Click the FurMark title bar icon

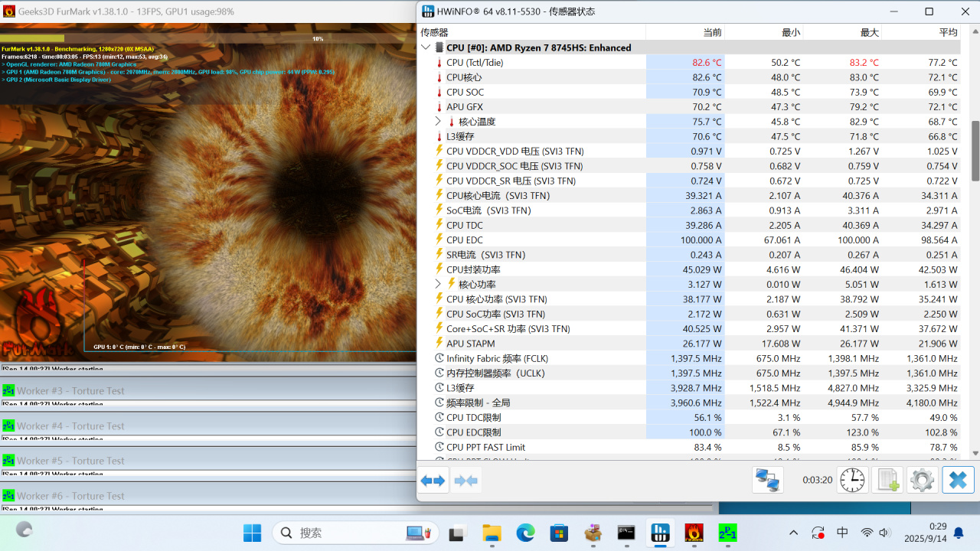[x=9, y=11]
